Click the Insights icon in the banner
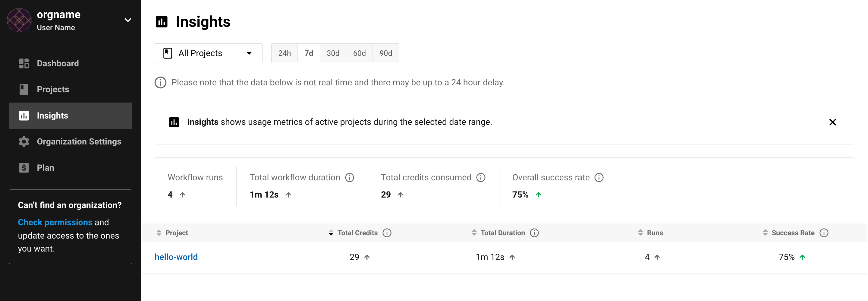This screenshot has width=868, height=301. (174, 122)
